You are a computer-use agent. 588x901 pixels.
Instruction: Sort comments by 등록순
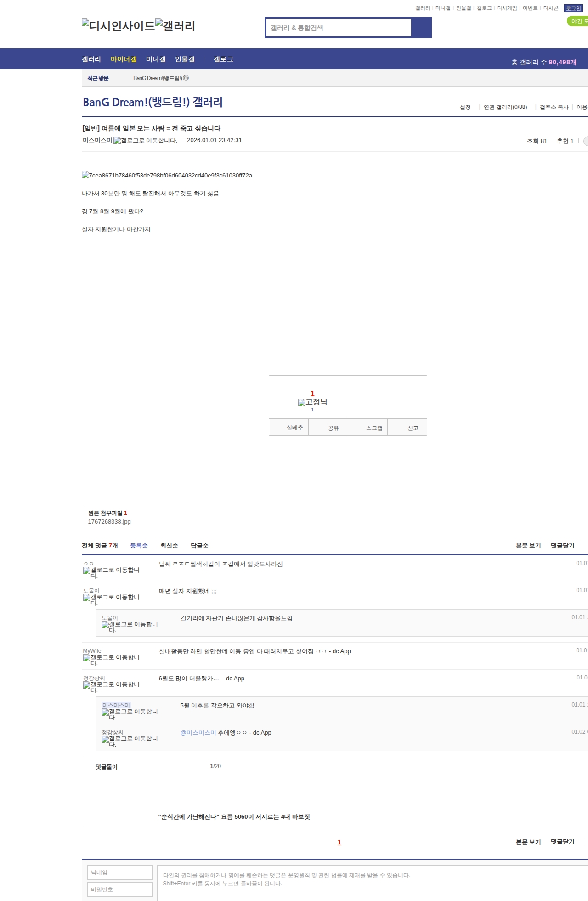pos(139,546)
